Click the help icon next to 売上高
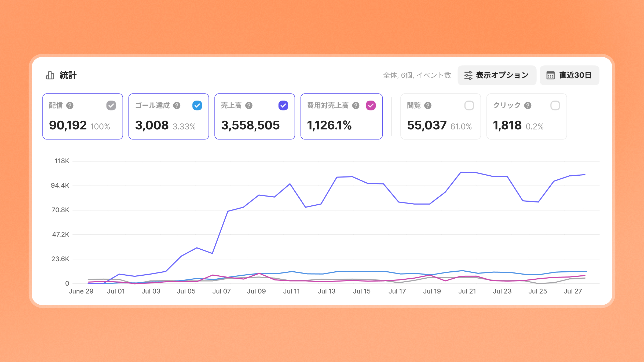Screen dimensions: 644x362 pyautogui.click(x=249, y=106)
